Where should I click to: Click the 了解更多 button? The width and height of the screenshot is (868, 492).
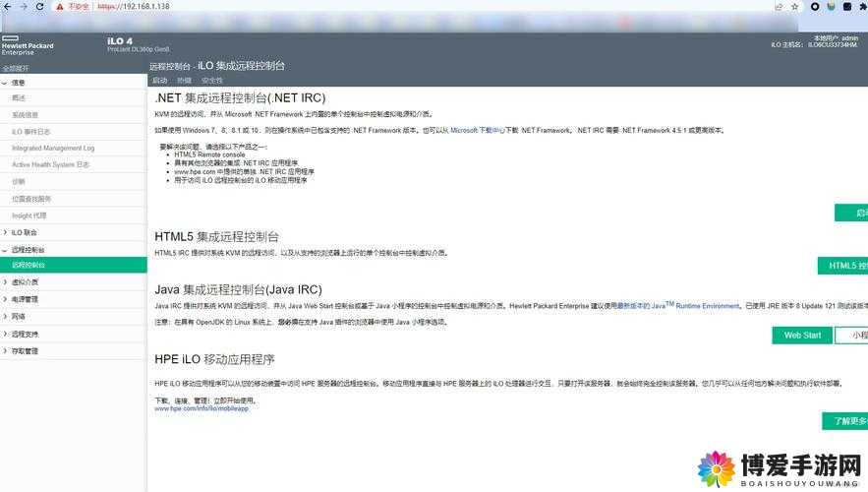(844, 421)
